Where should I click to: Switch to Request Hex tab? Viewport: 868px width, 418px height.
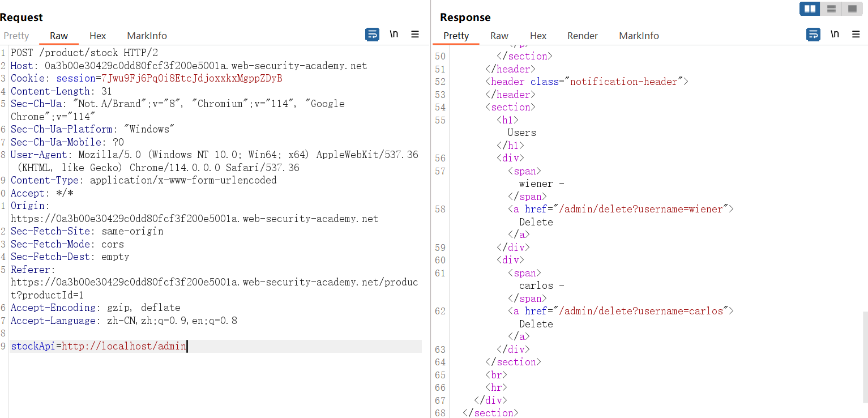[x=97, y=36]
